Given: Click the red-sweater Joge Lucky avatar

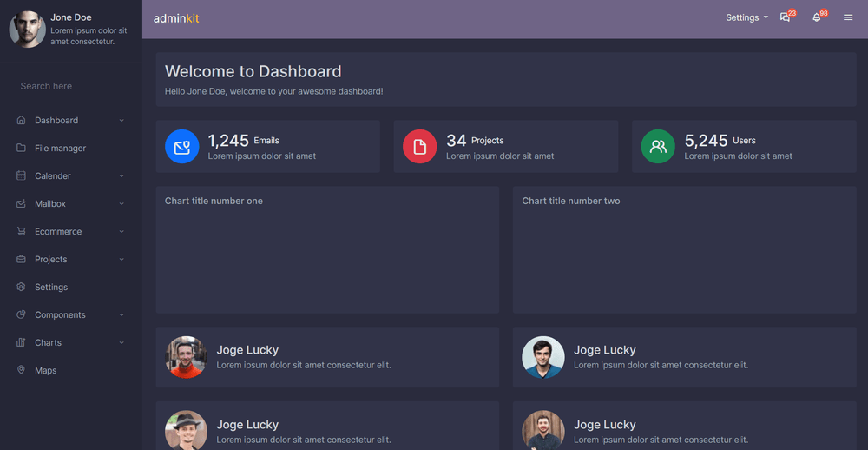Looking at the screenshot, I should tap(186, 357).
